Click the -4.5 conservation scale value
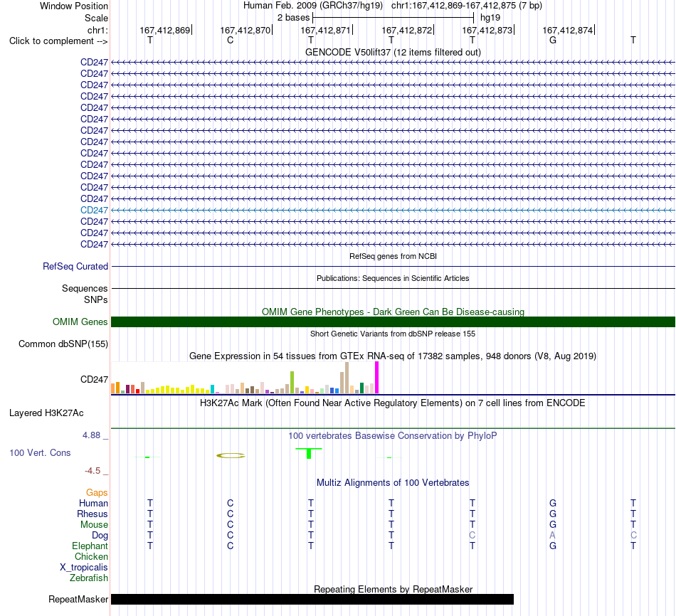 pyautogui.click(x=93, y=471)
